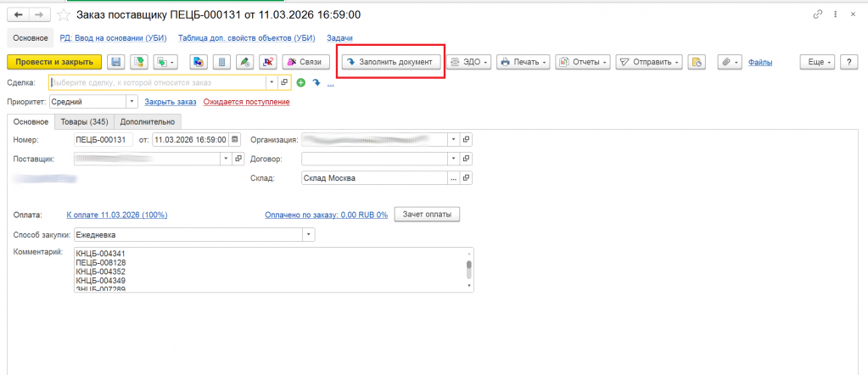
Task: Click the ellipsis link after Сделка icons
Action: tap(330, 84)
